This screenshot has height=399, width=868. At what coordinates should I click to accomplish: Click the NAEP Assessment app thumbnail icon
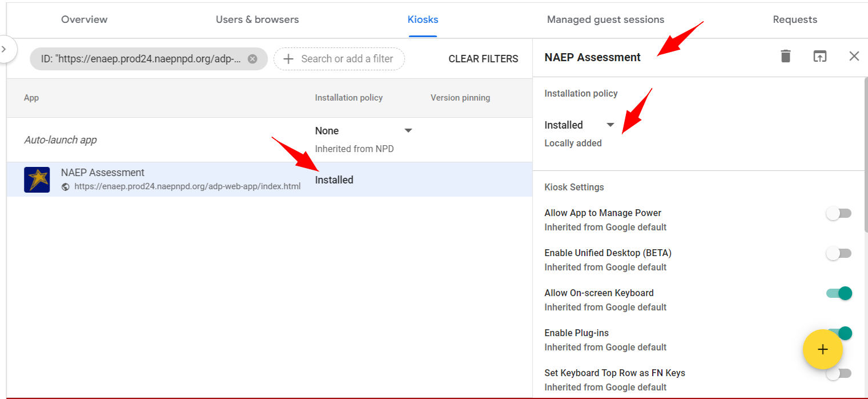(x=37, y=178)
